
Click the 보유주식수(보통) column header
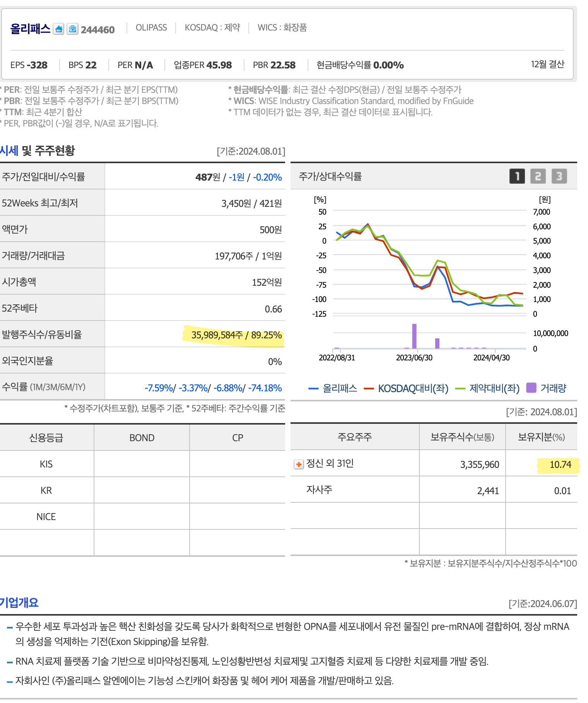coord(462,437)
